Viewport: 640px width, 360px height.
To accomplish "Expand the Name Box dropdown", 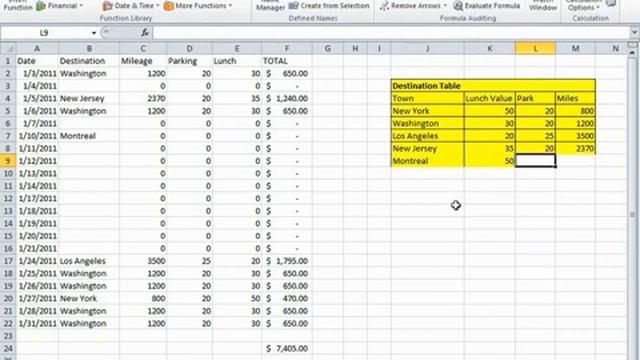I will [x=94, y=33].
